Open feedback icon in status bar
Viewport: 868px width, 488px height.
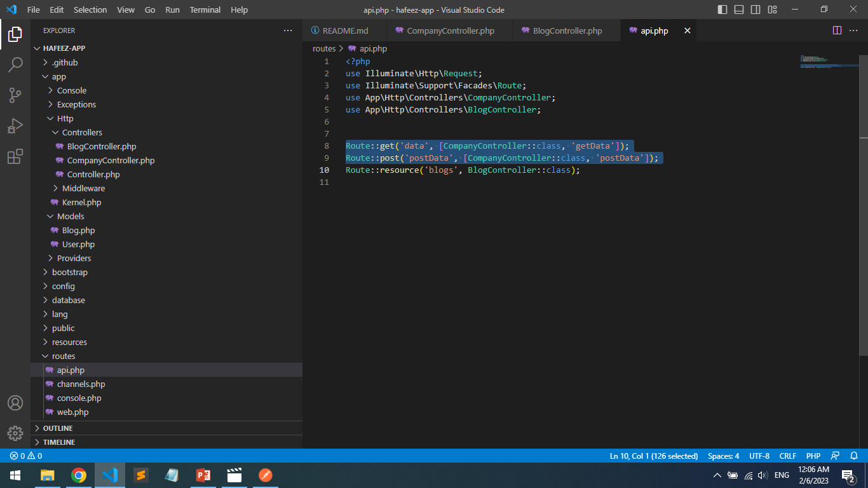(836, 456)
